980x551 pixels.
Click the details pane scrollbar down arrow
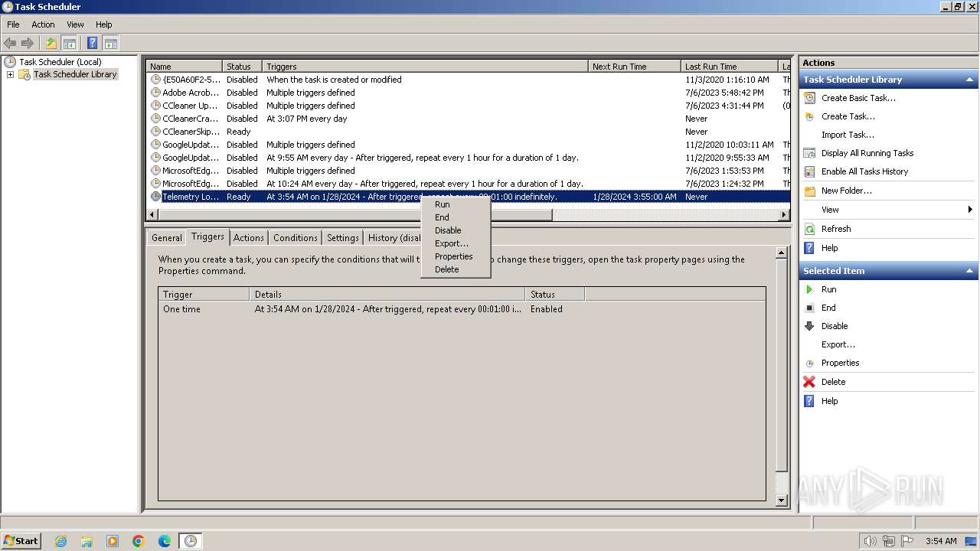pyautogui.click(x=782, y=500)
